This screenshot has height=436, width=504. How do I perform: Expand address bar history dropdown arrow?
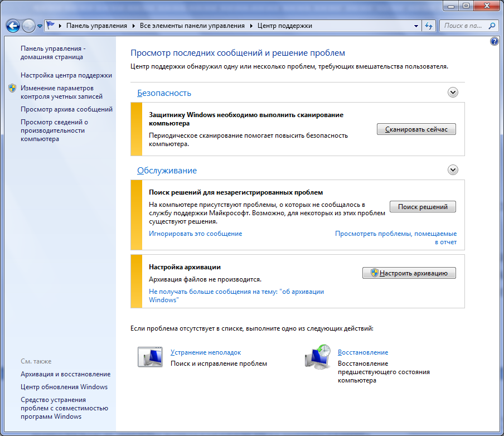point(416,26)
